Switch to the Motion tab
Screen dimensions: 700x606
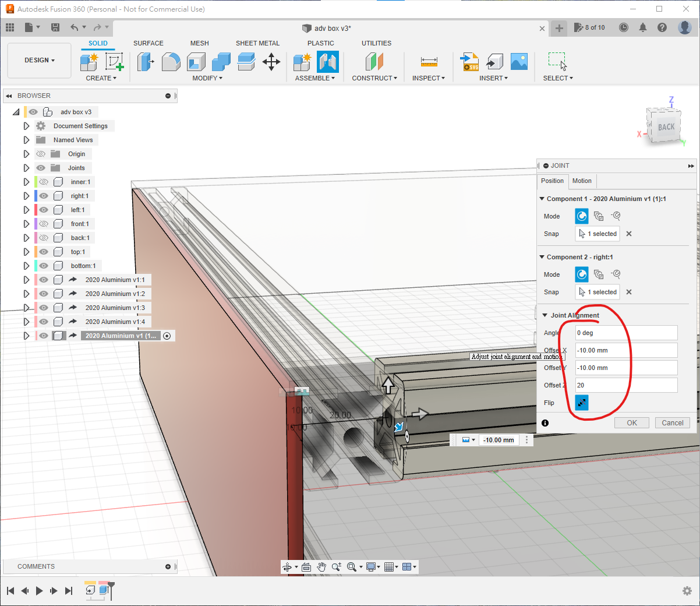tap(581, 181)
